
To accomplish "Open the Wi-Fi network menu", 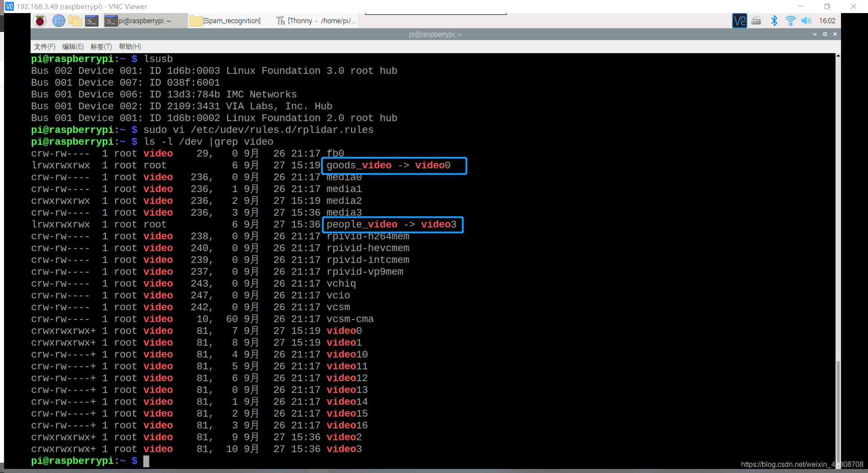I will pos(790,21).
